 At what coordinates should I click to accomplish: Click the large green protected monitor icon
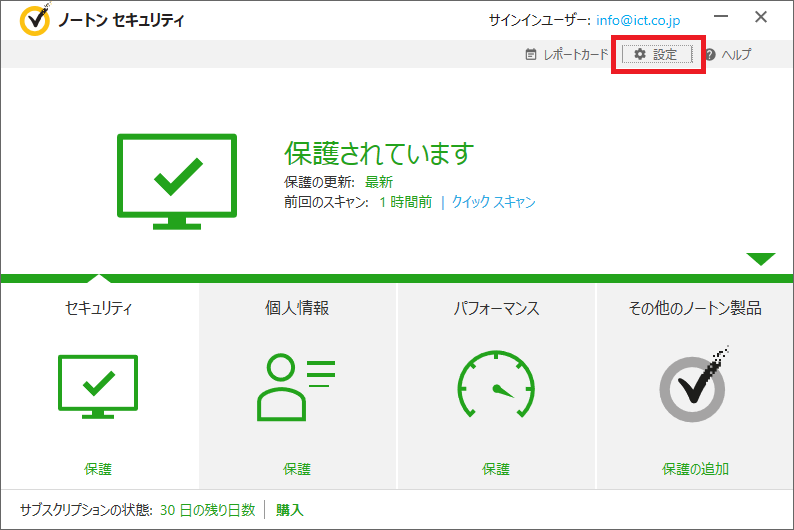(x=177, y=181)
